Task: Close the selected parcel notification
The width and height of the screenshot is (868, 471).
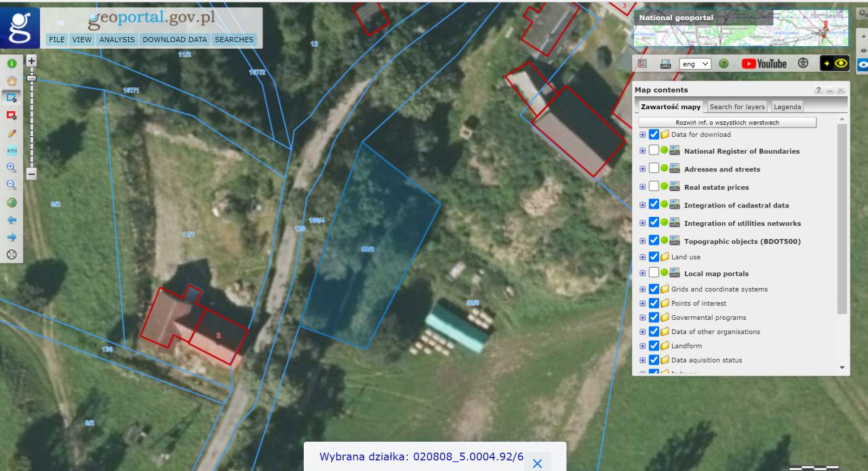Action: (537, 464)
